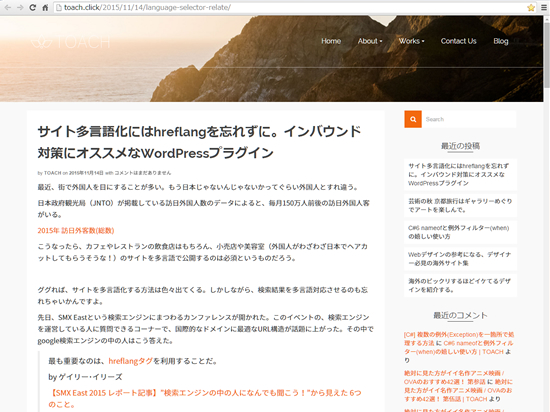Viewport: 550px width, 412px height.
Task: Open the Chrome hamburger menu
Action: 544,7
